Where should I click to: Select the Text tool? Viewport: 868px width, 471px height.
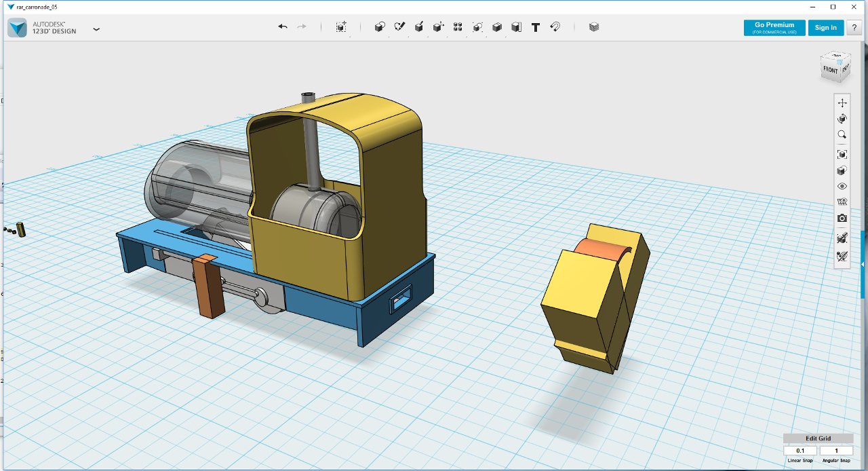click(536, 27)
